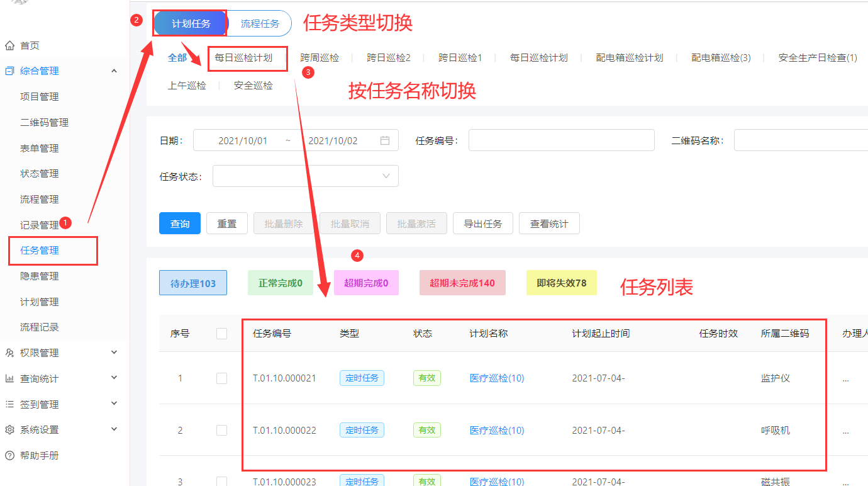Screen dimensions: 868x486
Task: Expand the 系统设置 menu group
Action: click(x=114, y=429)
